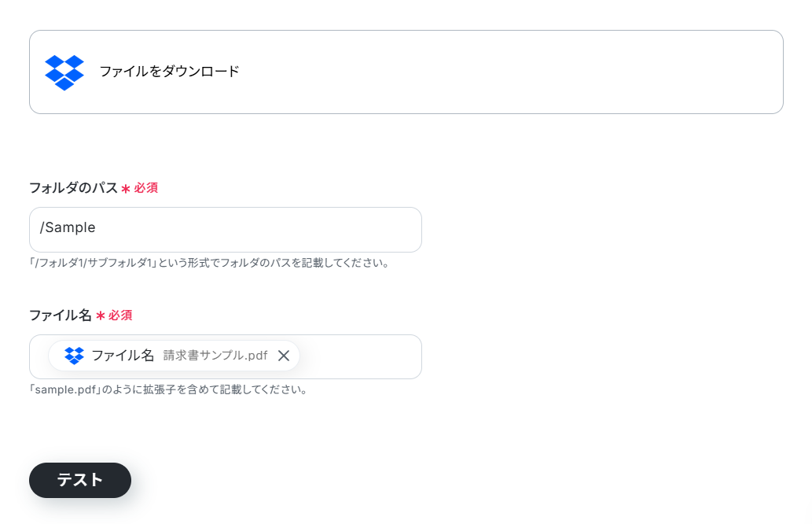
Task: Click the 請求書サンプル.pdf value in the chip
Action: point(215,356)
